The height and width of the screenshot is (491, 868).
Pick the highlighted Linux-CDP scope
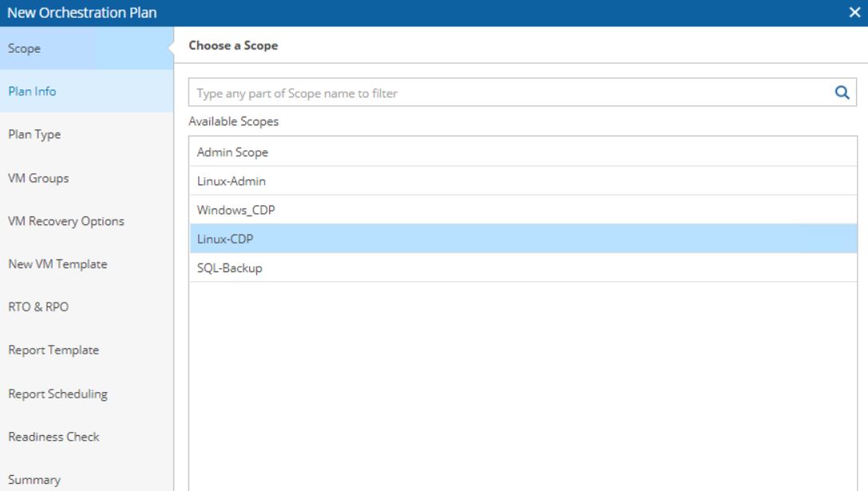(x=523, y=239)
